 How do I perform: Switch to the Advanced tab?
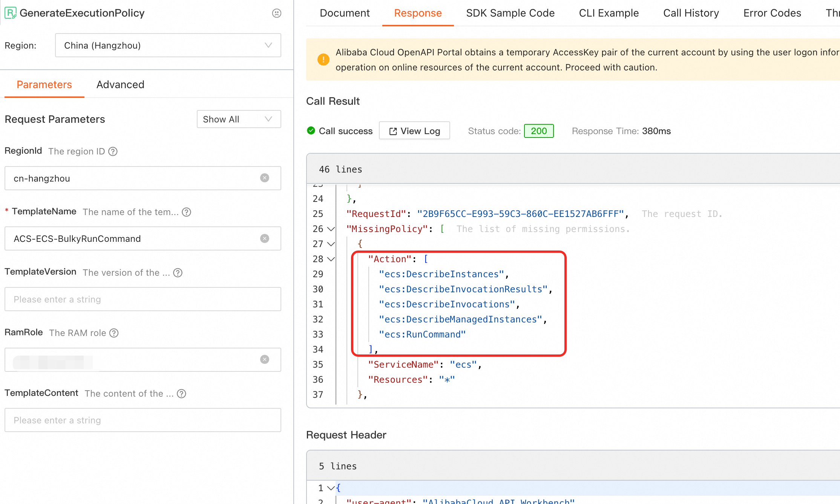(x=120, y=85)
